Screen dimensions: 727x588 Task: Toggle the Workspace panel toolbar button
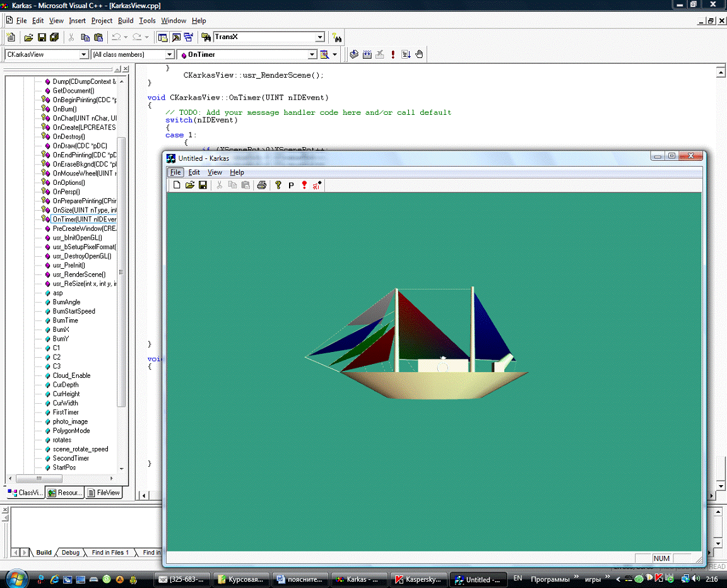163,37
